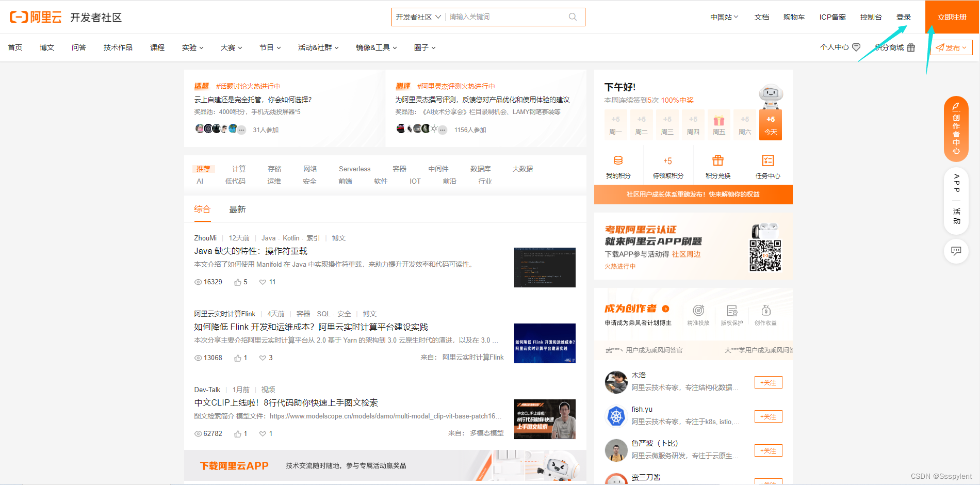The width and height of the screenshot is (980, 485).
Task: Open the 发布 dropdown button
Action: 952,47
